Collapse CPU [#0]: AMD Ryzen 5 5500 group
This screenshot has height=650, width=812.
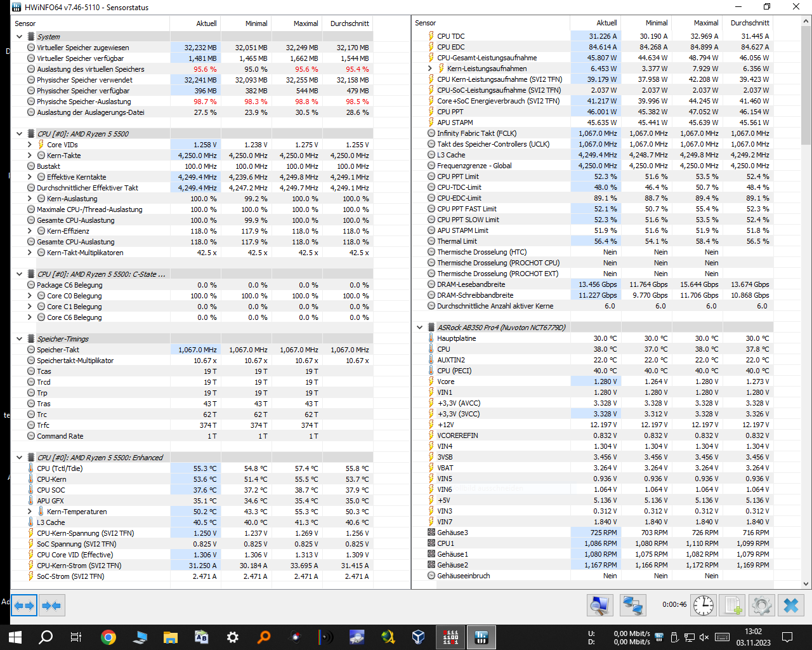coord(19,134)
